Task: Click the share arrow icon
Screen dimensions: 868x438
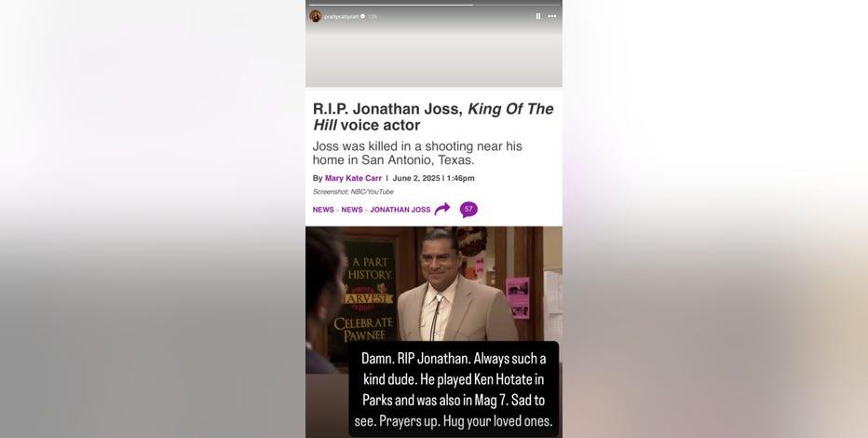Action: pyautogui.click(x=442, y=209)
